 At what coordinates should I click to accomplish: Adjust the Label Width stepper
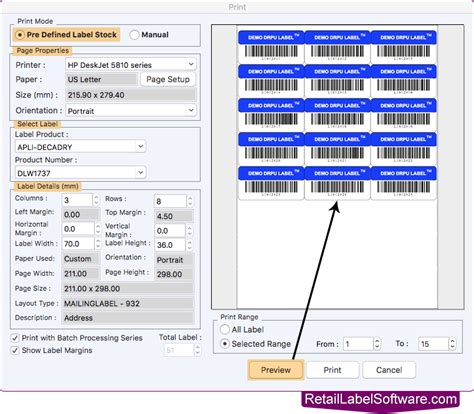[x=98, y=244]
